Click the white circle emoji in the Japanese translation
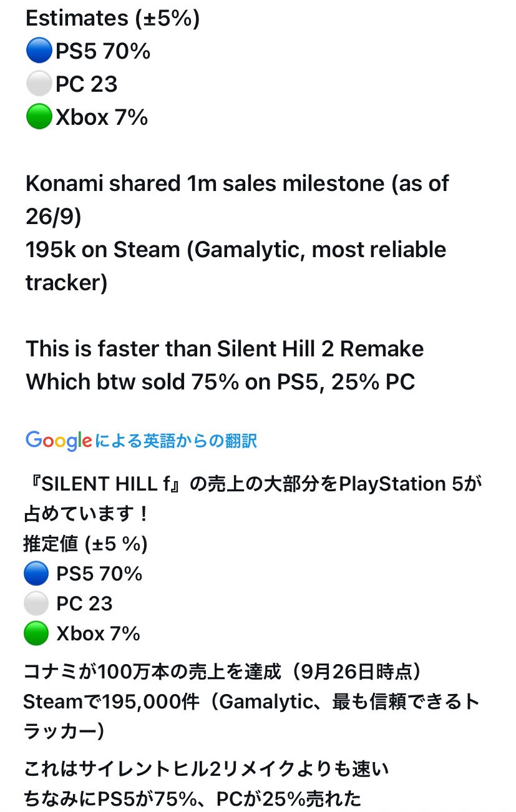 point(36,604)
